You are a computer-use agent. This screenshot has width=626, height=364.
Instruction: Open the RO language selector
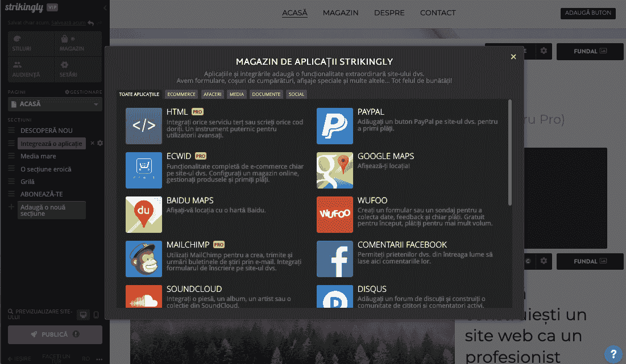coord(86,359)
